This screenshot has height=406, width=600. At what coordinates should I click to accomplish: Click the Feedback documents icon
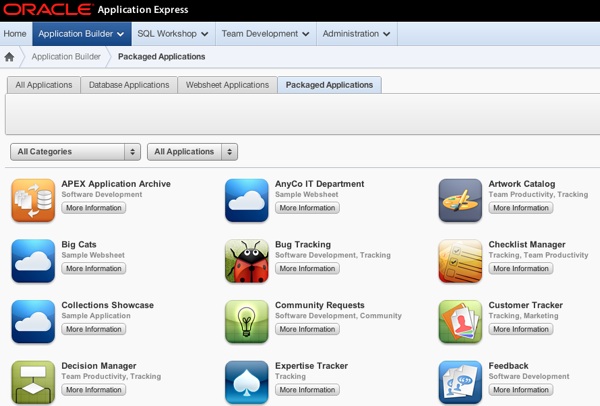tap(460, 382)
